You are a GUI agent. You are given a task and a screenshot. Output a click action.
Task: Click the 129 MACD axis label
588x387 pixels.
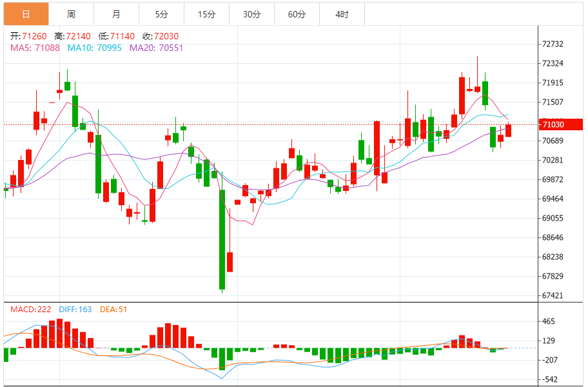click(549, 341)
